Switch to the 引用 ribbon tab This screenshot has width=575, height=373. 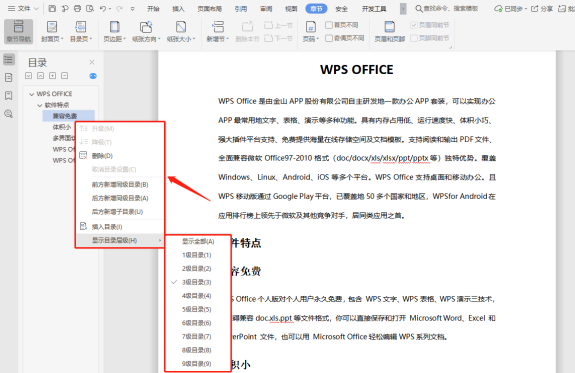(x=241, y=9)
